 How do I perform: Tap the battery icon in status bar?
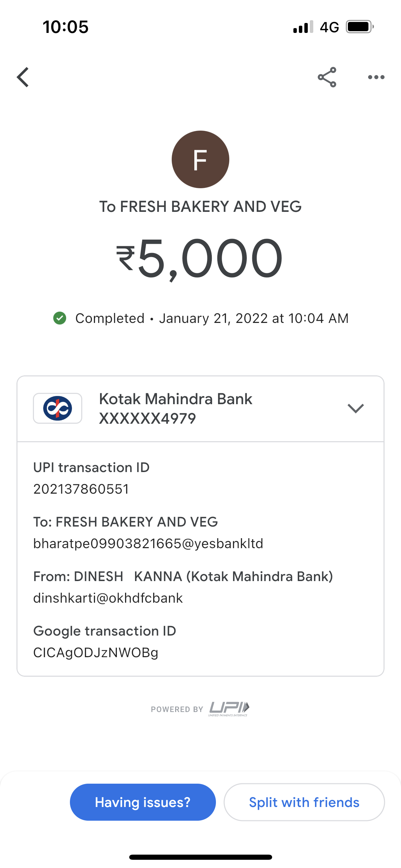[359, 27]
